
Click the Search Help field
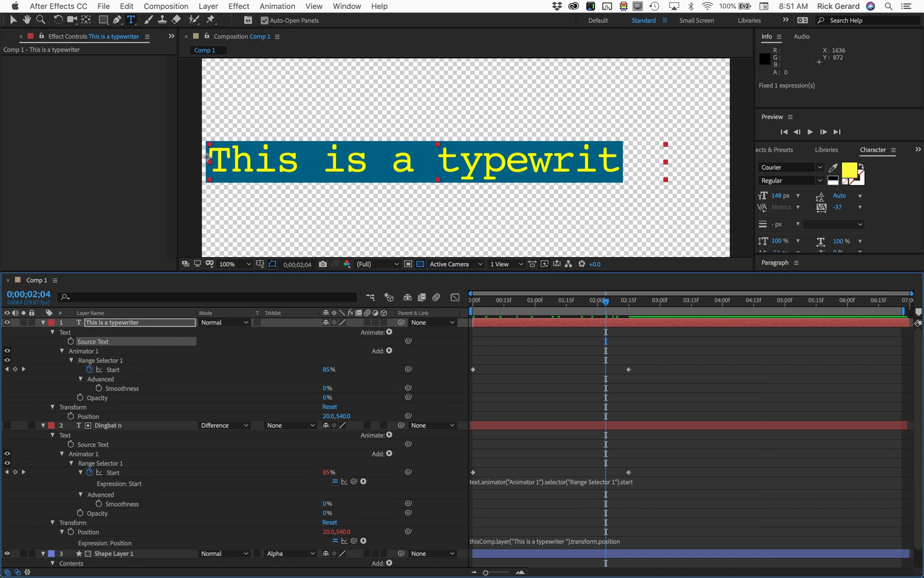click(x=869, y=20)
